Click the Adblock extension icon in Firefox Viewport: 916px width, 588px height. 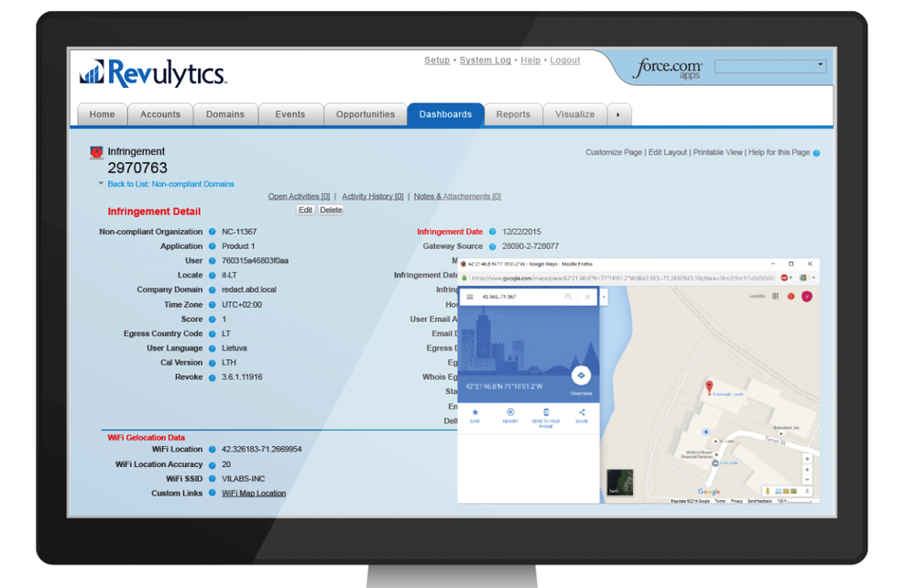pyautogui.click(x=785, y=278)
